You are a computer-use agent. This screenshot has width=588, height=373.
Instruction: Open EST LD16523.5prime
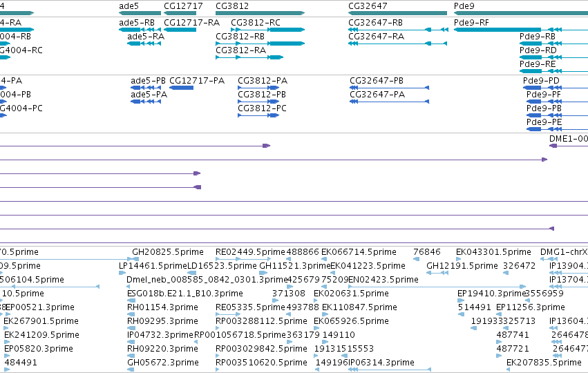pos(222,266)
